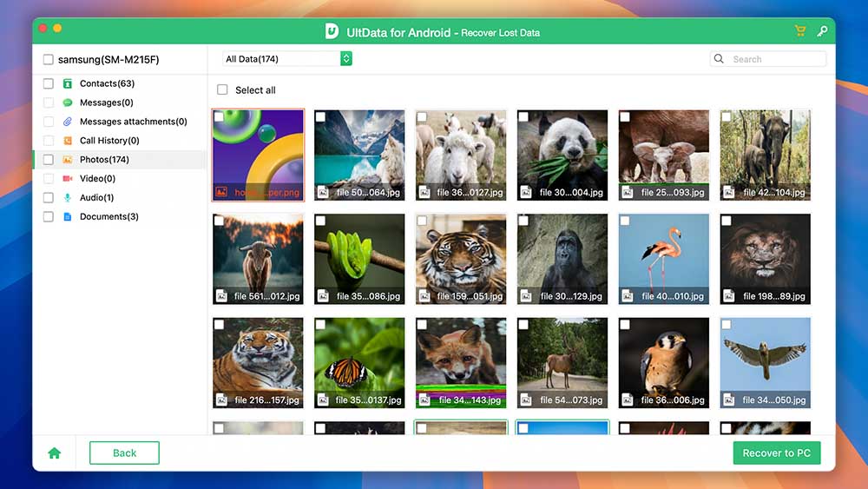Open the All Data(174) filter dropdown
This screenshot has height=489, width=868.
(287, 59)
